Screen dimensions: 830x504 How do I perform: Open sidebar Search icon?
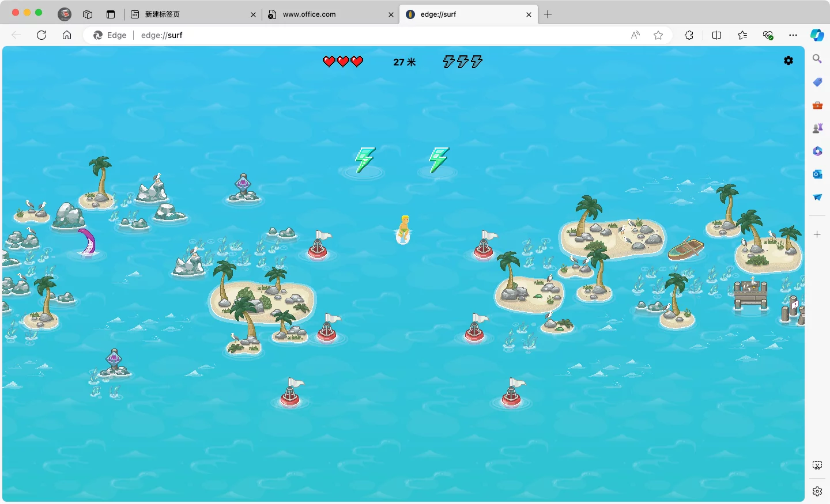[817, 59]
